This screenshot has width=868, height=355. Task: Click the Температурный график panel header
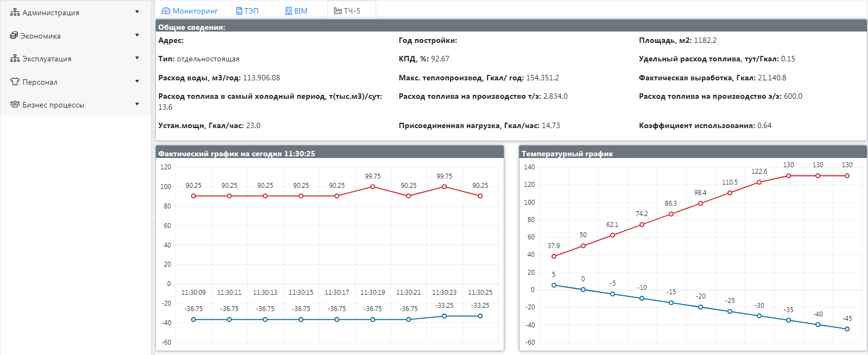[x=693, y=153]
